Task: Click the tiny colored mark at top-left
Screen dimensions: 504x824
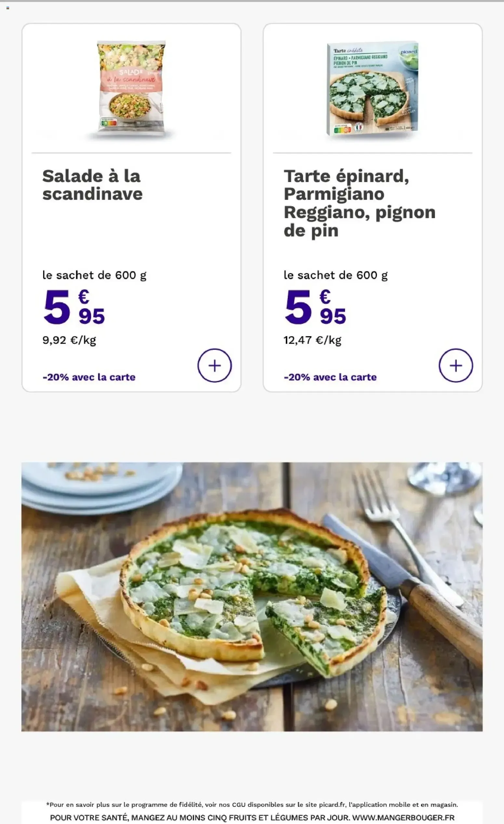Action: point(8,8)
